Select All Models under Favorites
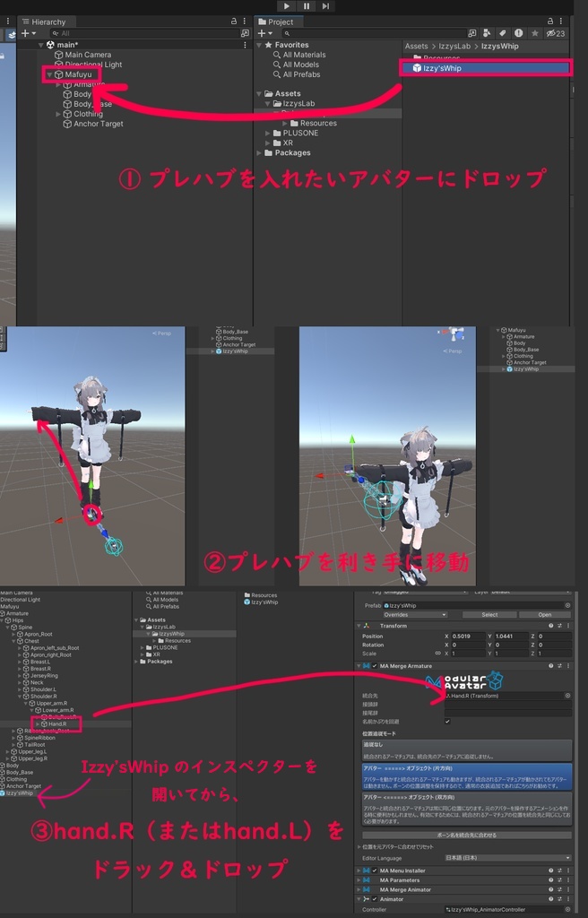Image resolution: width=588 pixels, height=918 pixels. point(296,65)
